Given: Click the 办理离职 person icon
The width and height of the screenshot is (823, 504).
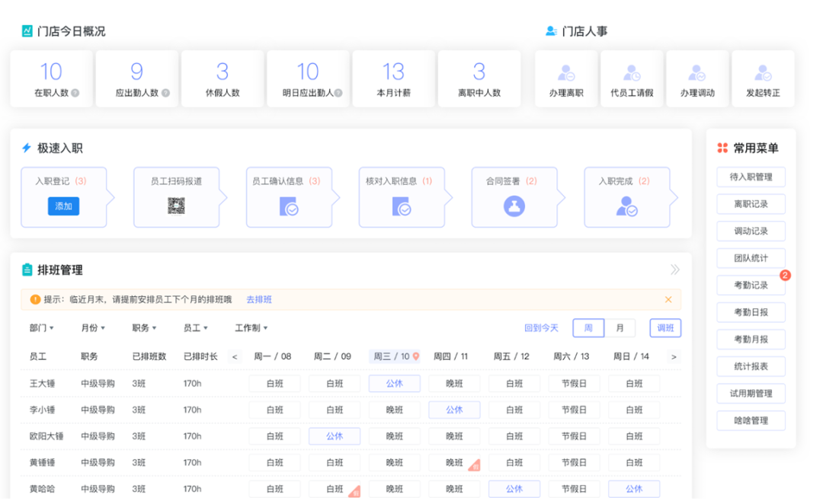Looking at the screenshot, I should tap(566, 73).
